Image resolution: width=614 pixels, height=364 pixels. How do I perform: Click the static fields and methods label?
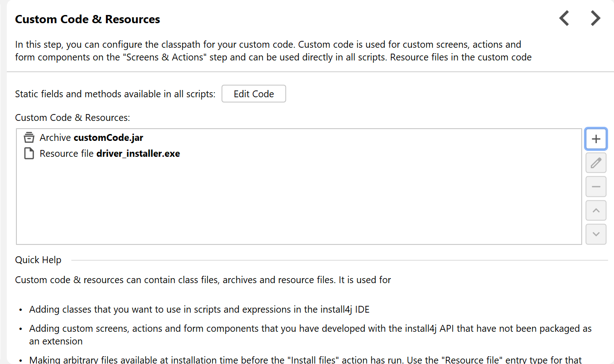pyautogui.click(x=115, y=94)
